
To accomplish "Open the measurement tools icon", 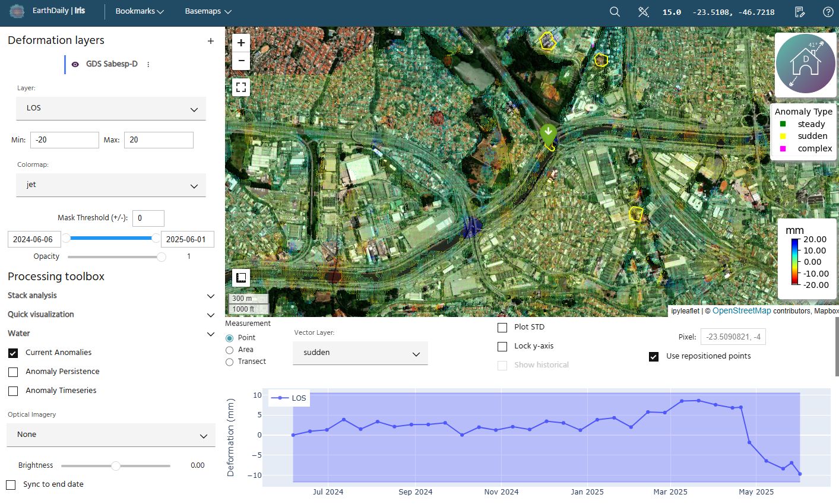I will click(644, 12).
